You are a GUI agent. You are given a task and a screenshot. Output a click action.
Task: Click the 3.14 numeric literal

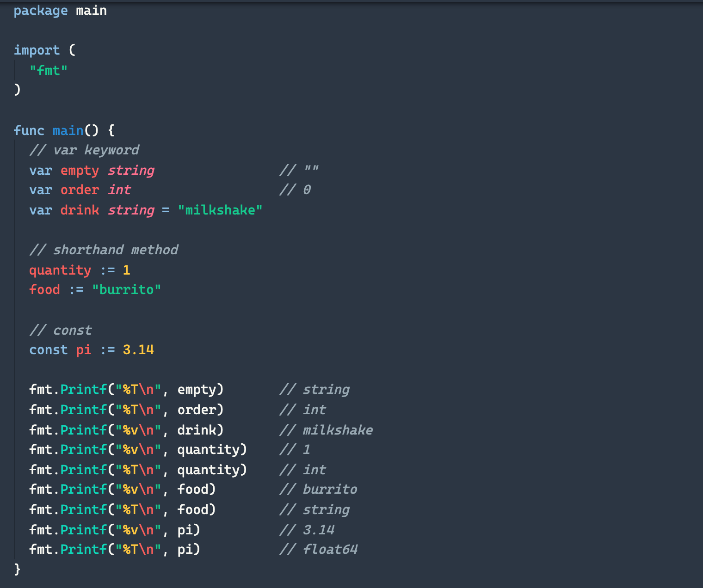pos(138,350)
